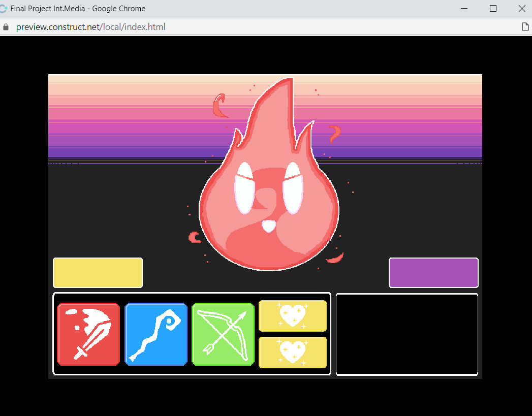532x416 pixels.
Task: Open the lock site information icon
Action: click(x=6, y=27)
